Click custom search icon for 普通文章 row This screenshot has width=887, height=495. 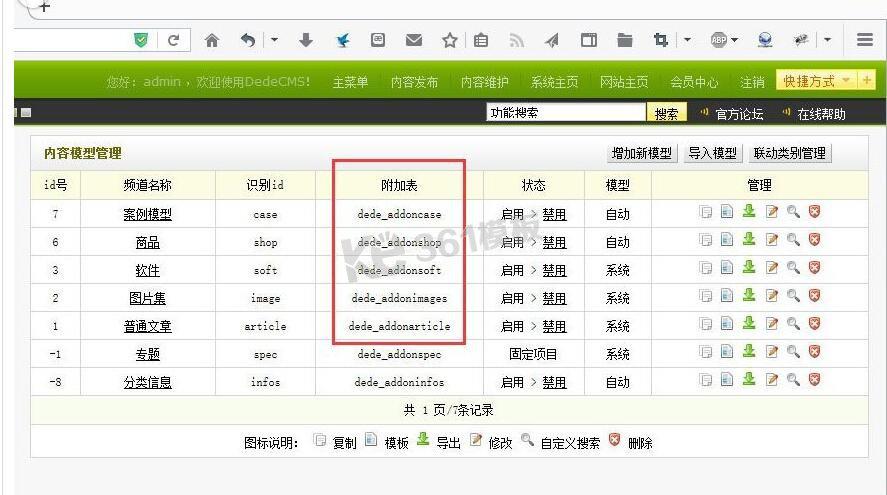(x=793, y=324)
